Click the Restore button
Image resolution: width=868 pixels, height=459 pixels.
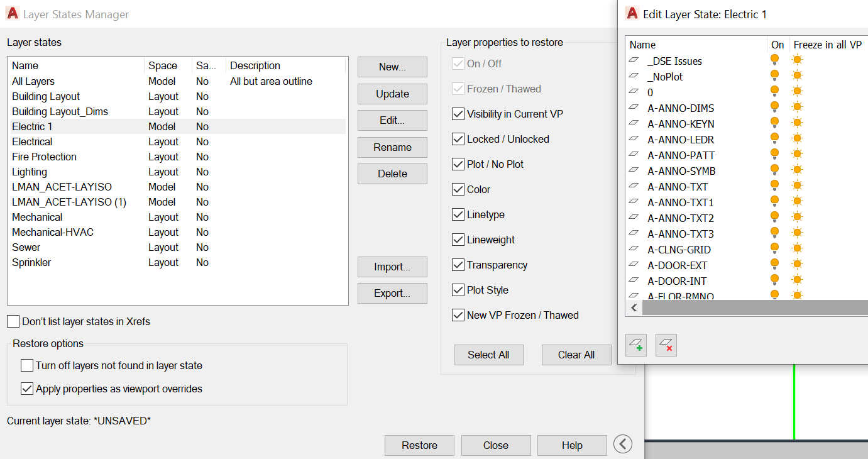pos(419,445)
